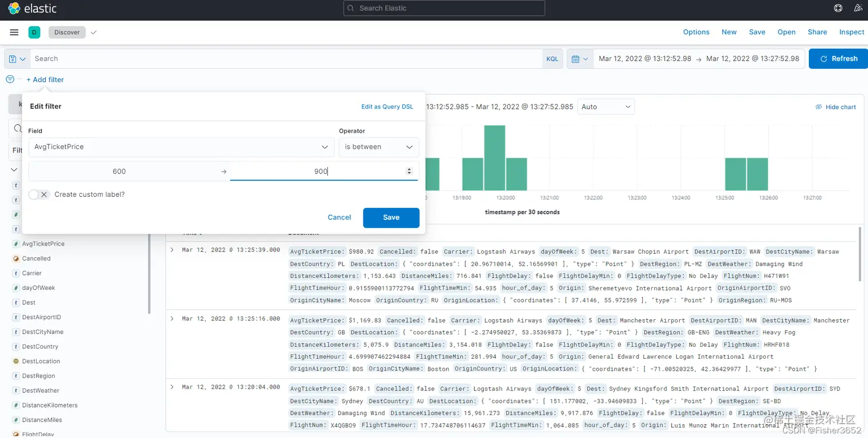Click the boolean icon beside Cancelled field
Image resolution: width=868 pixels, height=438 pixels.
(x=16, y=258)
